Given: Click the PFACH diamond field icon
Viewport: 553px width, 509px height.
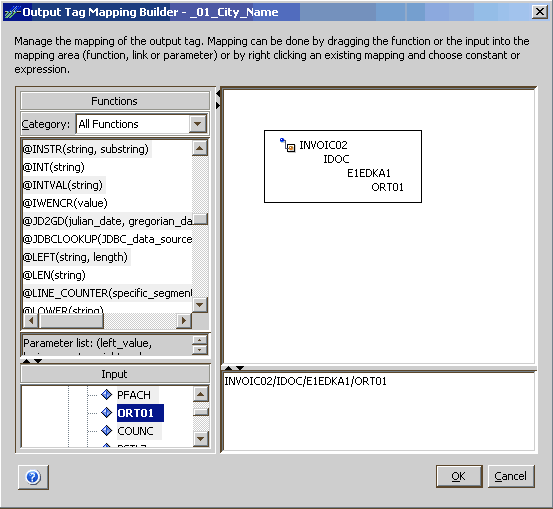Looking at the screenshot, I should tap(106, 394).
